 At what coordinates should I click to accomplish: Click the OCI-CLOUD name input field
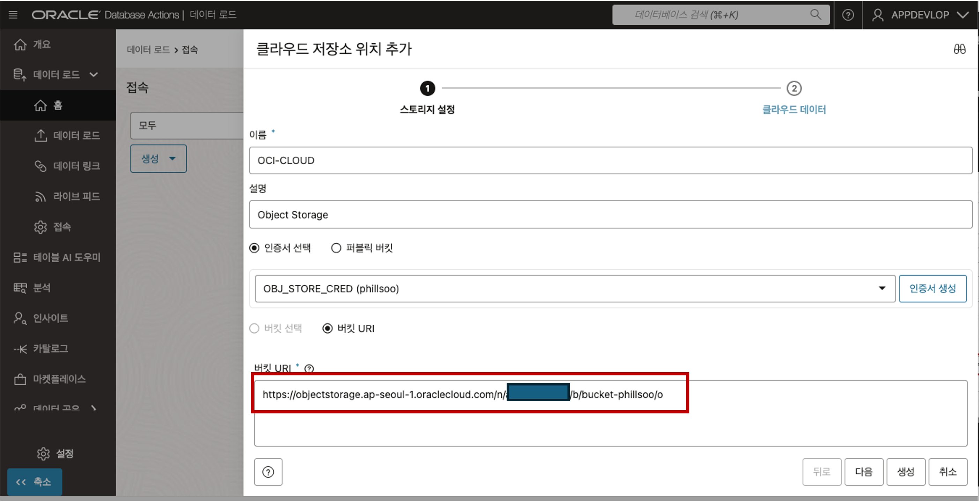coord(610,160)
